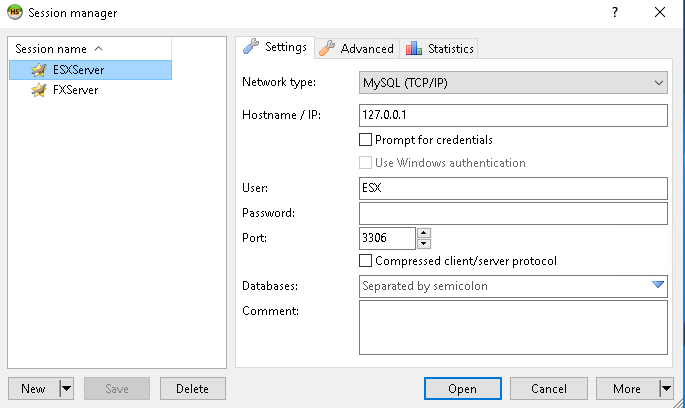Click the HeidiSQL logo in title bar
Screen dimensions: 685x408
tap(15, 13)
